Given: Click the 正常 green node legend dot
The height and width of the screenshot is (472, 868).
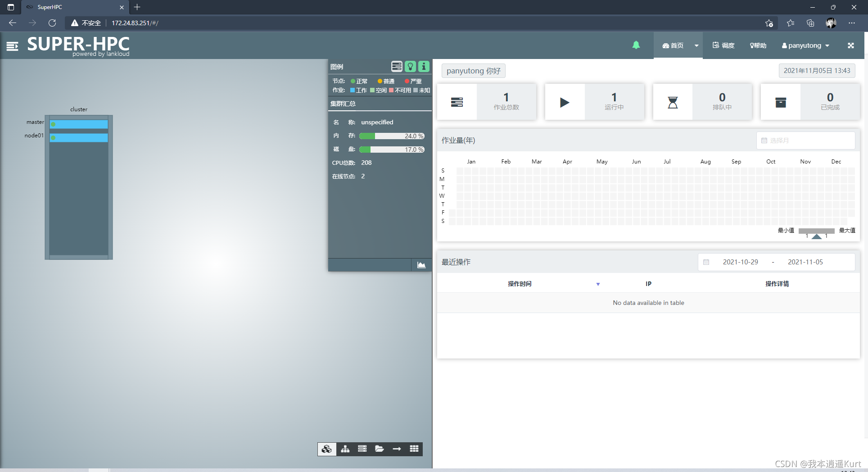Looking at the screenshot, I should coord(353,82).
